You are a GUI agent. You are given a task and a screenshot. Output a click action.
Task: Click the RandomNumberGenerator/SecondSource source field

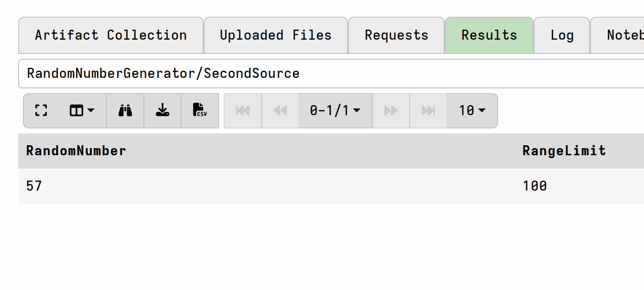(x=331, y=74)
